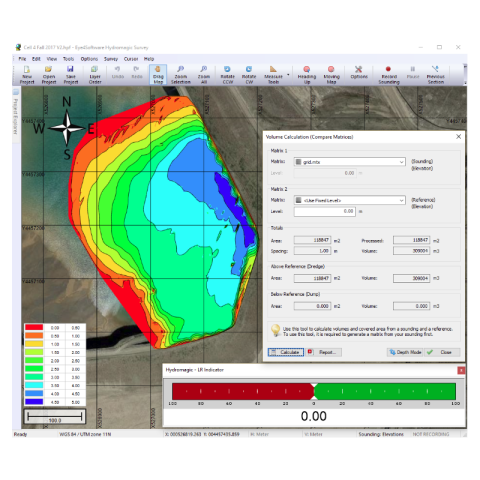
Task: Click the Save Project toolbar icon
Action: pos(71,75)
